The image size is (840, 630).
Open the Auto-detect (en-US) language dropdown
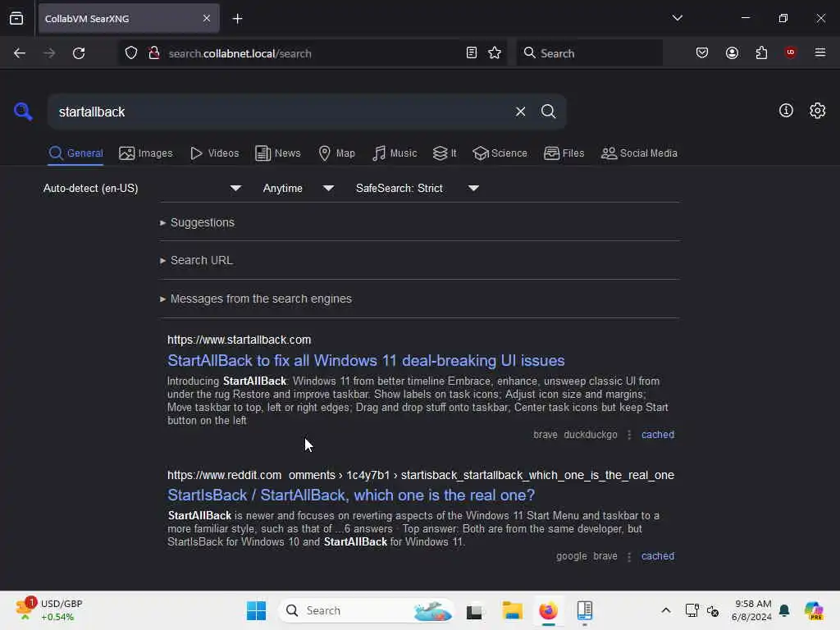143,188
